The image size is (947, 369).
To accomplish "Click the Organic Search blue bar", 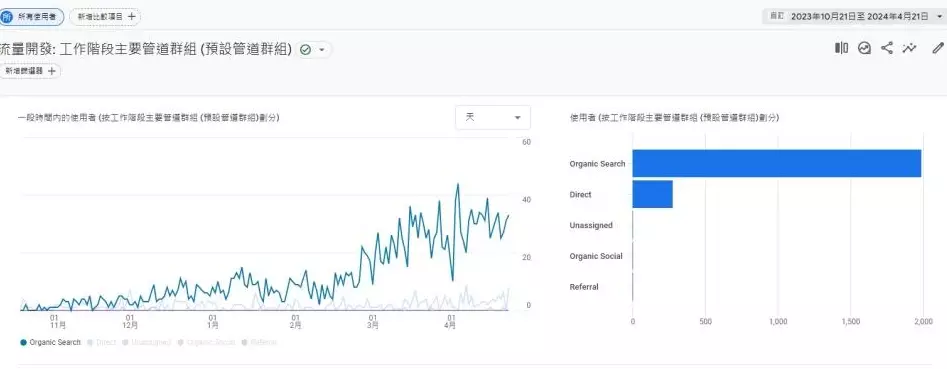I will click(x=777, y=164).
